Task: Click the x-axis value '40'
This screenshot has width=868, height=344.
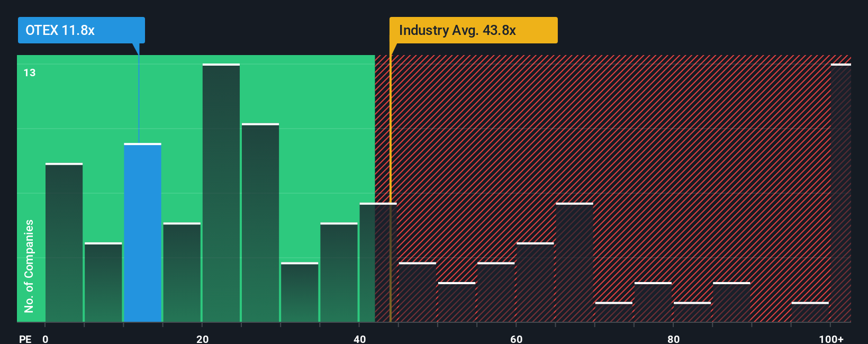Action: click(359, 339)
